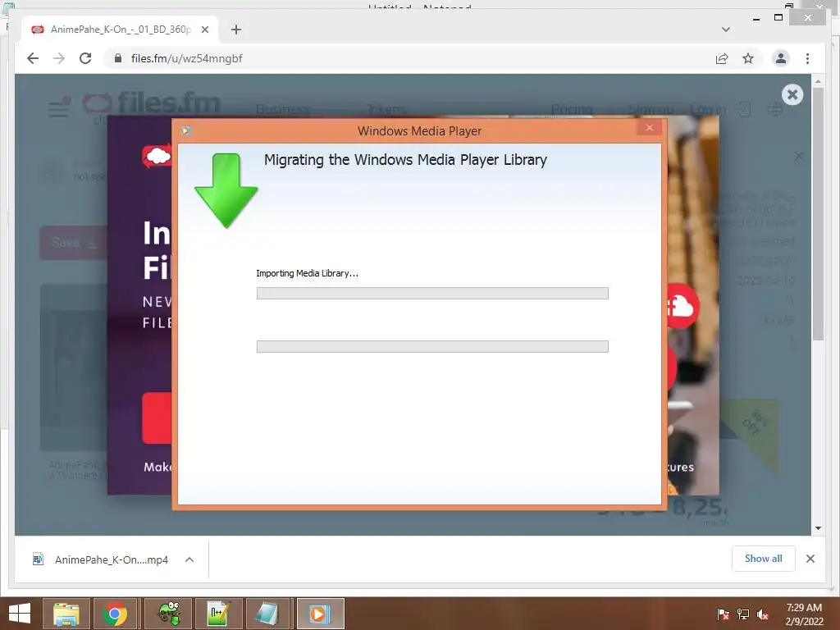Close the Windows Media Player dialog
The image size is (840, 630).
pos(650,127)
